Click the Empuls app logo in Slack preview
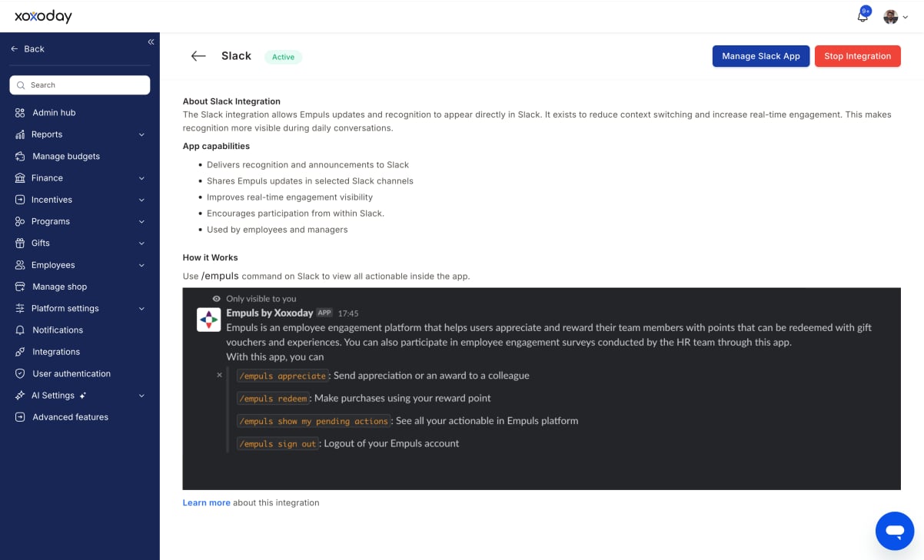 tap(209, 320)
